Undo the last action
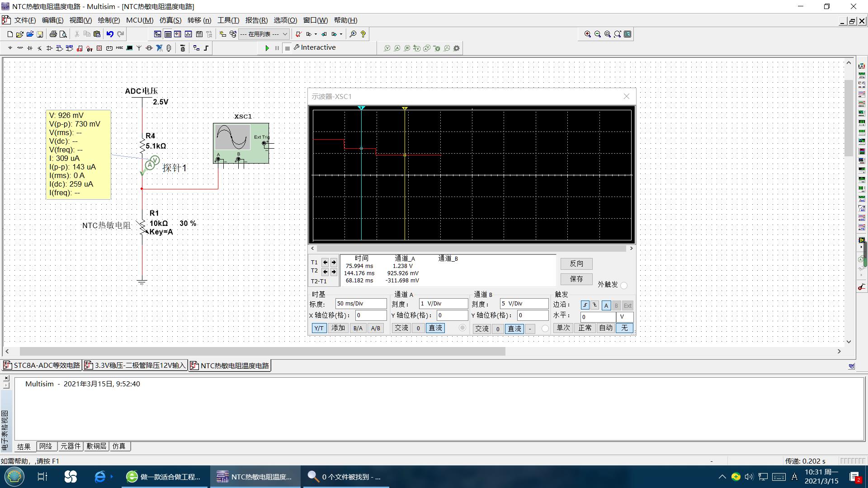The height and width of the screenshot is (488, 868). point(110,34)
